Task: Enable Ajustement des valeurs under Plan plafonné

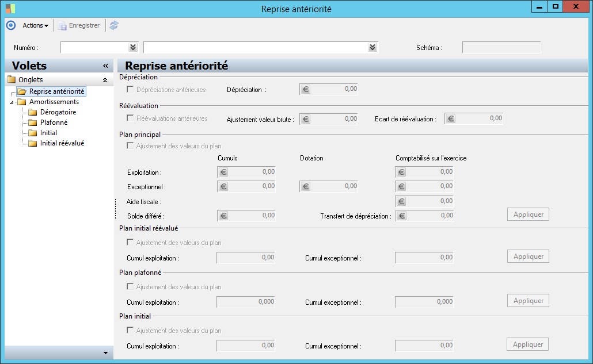Action: pyautogui.click(x=130, y=286)
